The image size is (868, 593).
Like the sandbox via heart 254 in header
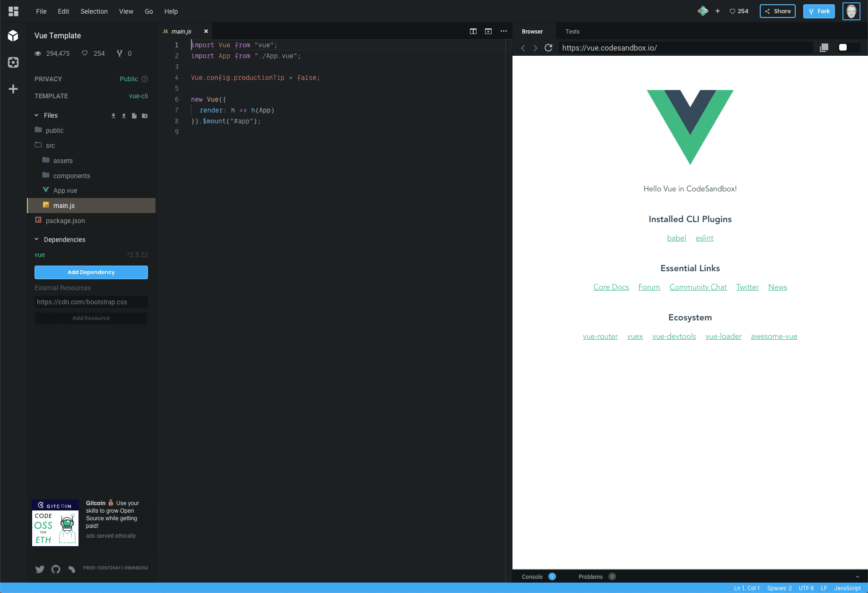tap(739, 11)
